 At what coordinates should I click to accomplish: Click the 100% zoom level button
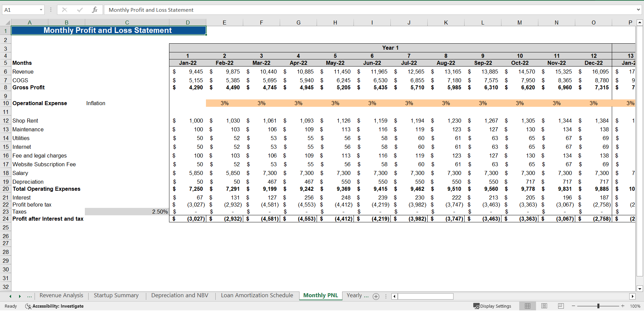click(x=635, y=306)
